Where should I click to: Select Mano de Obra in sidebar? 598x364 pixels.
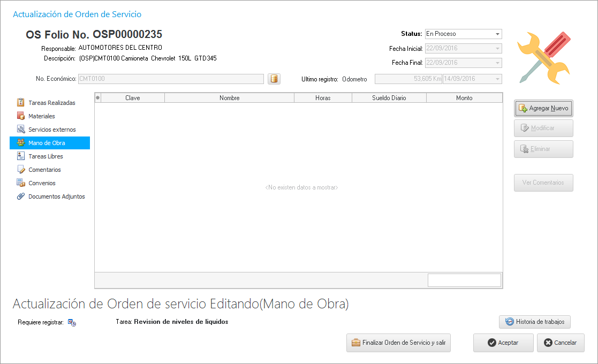[x=47, y=143]
